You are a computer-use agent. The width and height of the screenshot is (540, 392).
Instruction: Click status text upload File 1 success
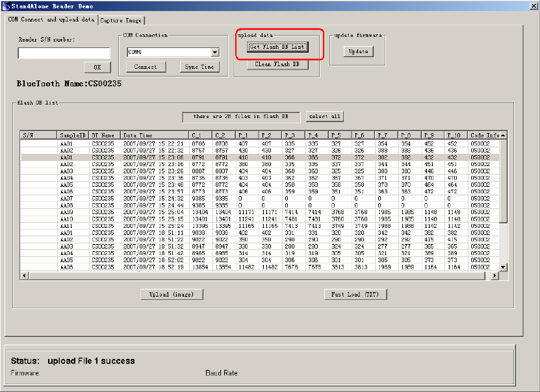click(x=91, y=361)
